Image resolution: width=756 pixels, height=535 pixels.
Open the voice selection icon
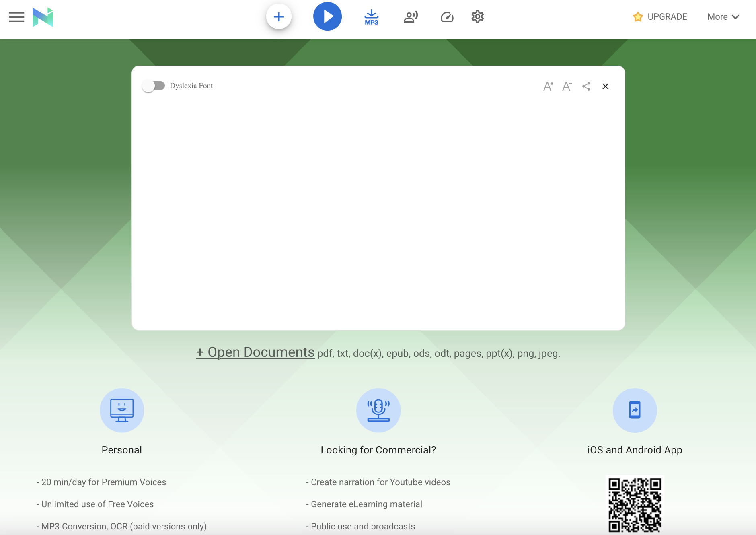[411, 17]
